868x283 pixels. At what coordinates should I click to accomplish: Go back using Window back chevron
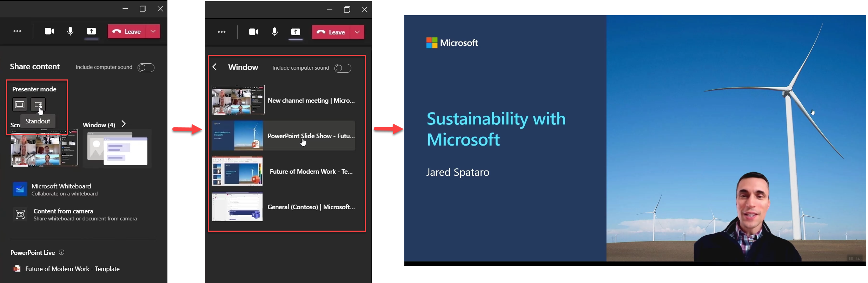tap(215, 67)
